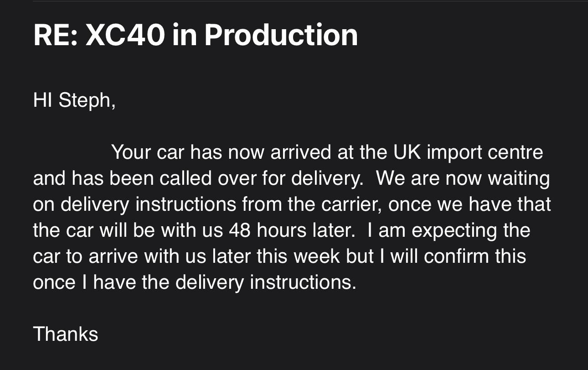Click the "Thanks" sign-off text
Image resolution: width=588 pixels, height=370 pixels.
click(65, 334)
